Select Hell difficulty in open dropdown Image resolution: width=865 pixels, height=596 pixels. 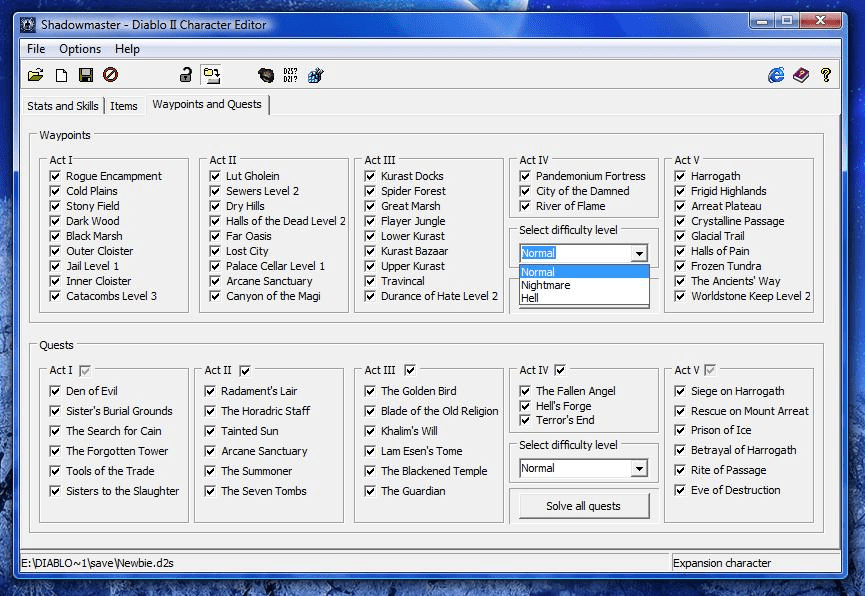530,298
